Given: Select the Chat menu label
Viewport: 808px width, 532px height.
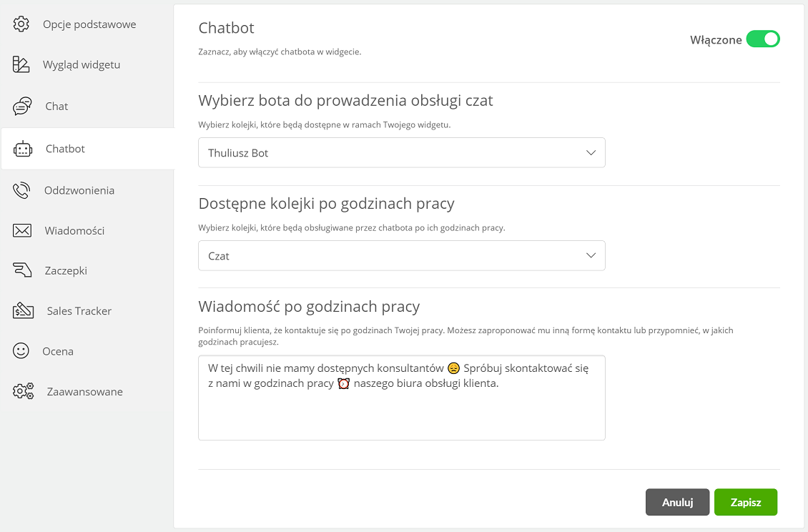Looking at the screenshot, I should [56, 107].
